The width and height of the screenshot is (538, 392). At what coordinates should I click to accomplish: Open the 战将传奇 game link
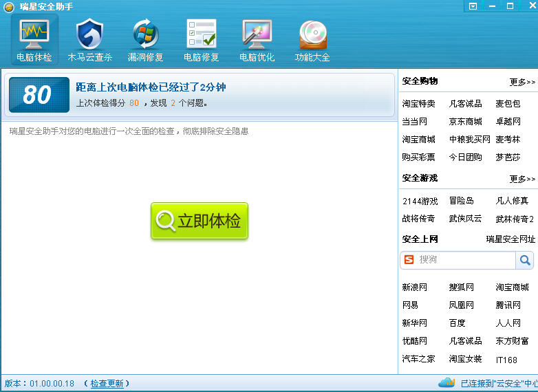[x=418, y=219]
